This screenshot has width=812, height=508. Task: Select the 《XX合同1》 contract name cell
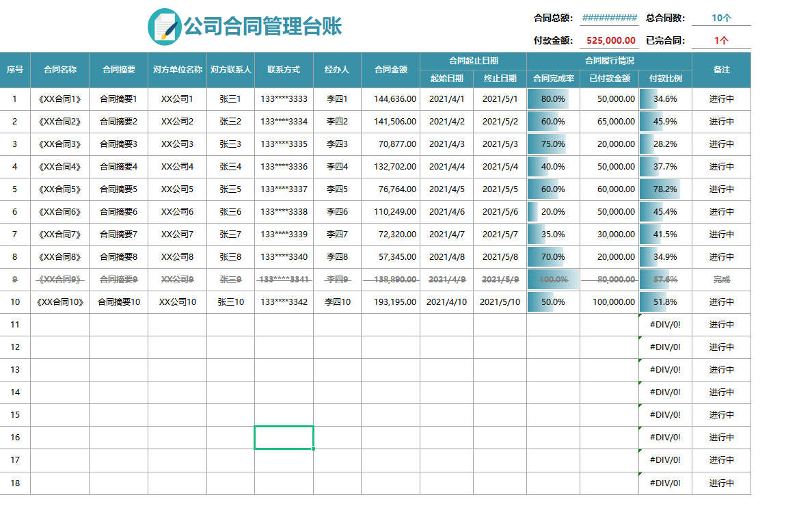point(59,98)
